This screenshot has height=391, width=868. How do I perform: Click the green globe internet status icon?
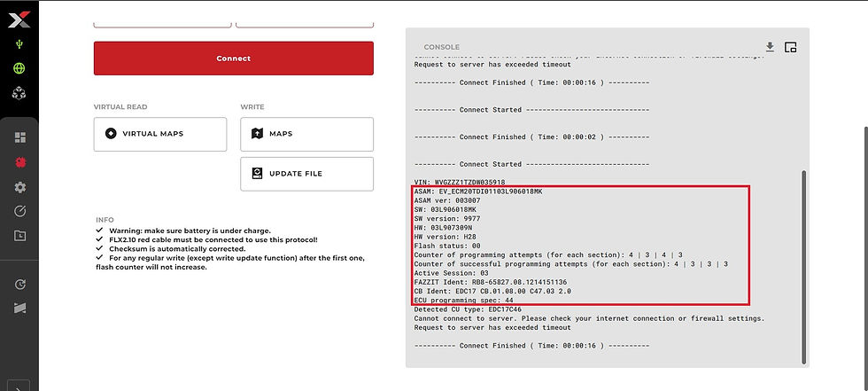(19, 68)
